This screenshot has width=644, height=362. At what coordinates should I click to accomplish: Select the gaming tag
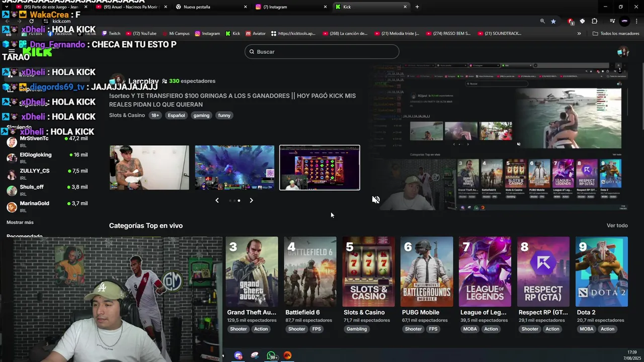201,115
